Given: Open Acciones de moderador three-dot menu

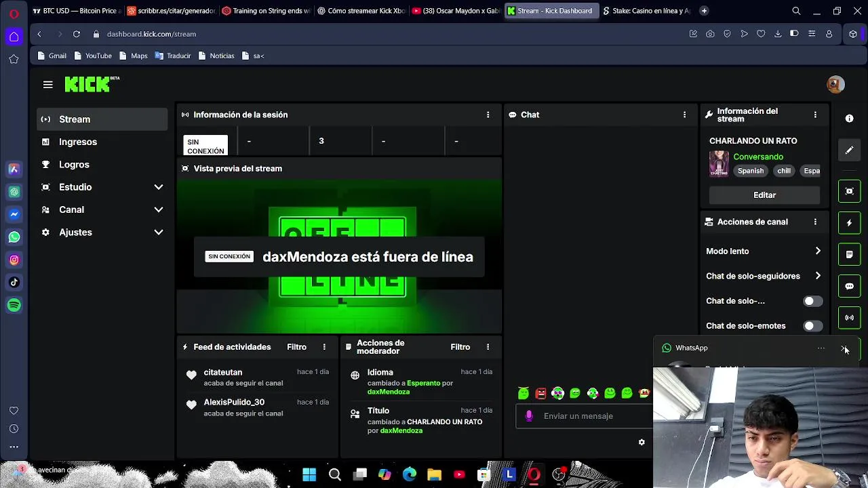Looking at the screenshot, I should 488,347.
